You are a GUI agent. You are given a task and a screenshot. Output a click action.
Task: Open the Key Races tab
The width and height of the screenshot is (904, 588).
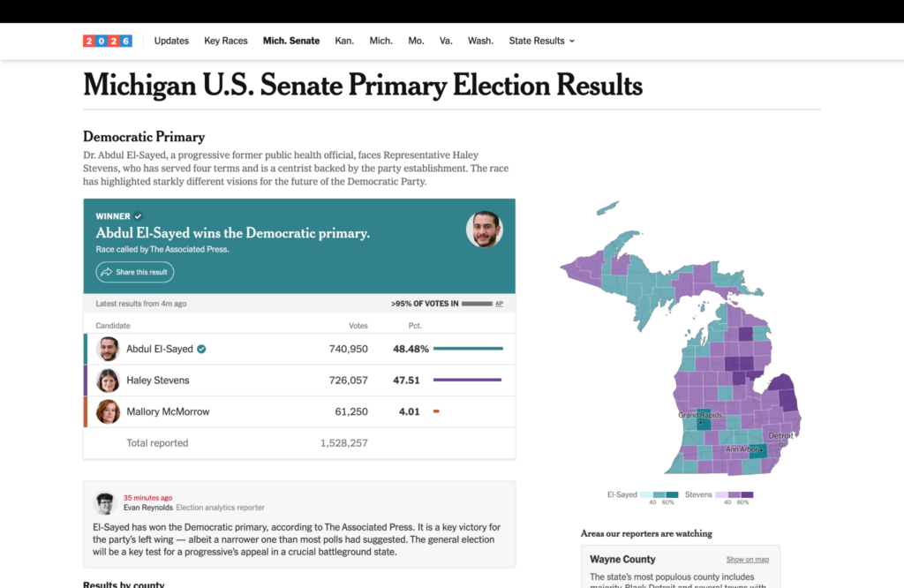click(225, 41)
